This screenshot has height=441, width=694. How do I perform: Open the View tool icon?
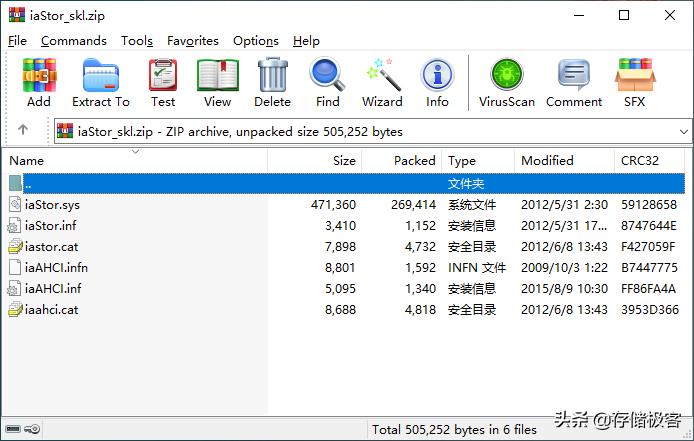pyautogui.click(x=217, y=75)
